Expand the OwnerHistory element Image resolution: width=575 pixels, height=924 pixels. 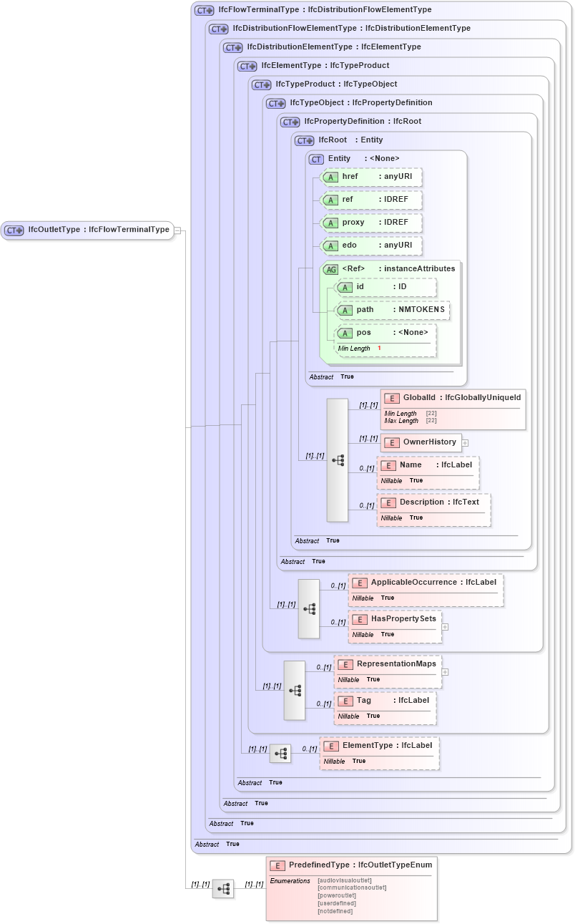pyautogui.click(x=465, y=442)
